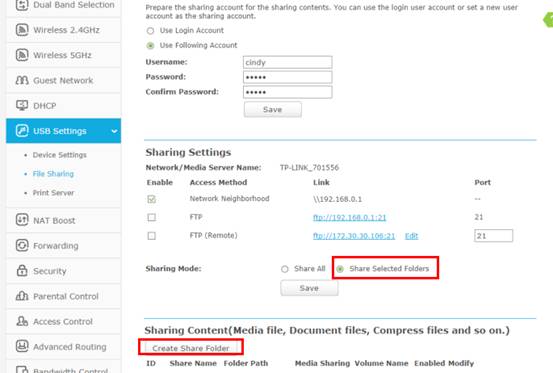
Task: Open the green help tab at right edge
Action: tap(548, 20)
